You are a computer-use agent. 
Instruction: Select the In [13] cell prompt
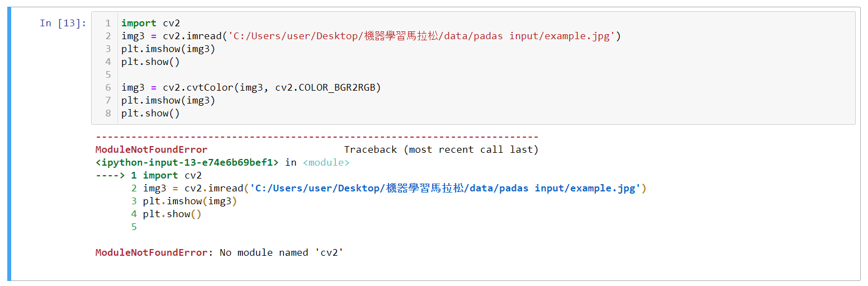(x=63, y=23)
